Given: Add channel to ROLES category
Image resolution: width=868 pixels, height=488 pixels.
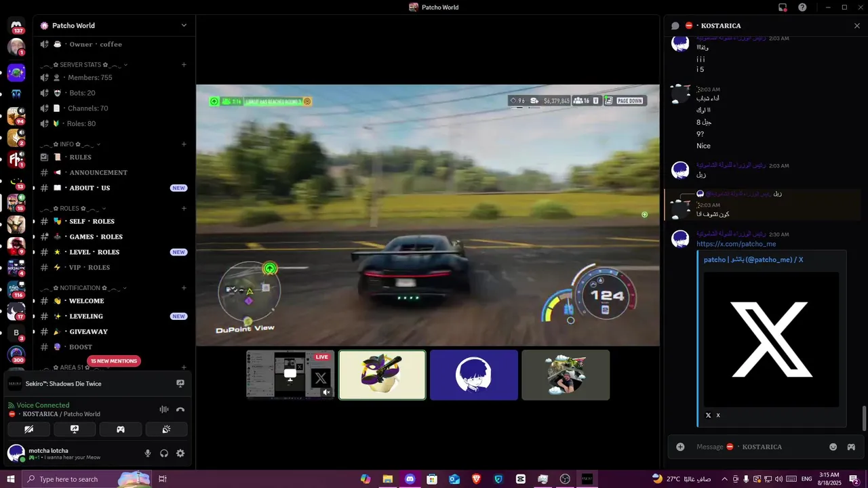Looking at the screenshot, I should click(184, 209).
